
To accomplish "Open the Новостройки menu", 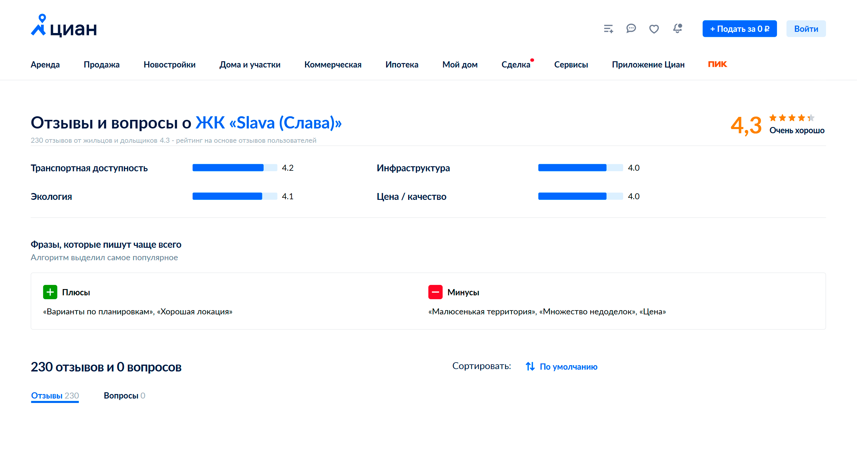I will coord(169,64).
